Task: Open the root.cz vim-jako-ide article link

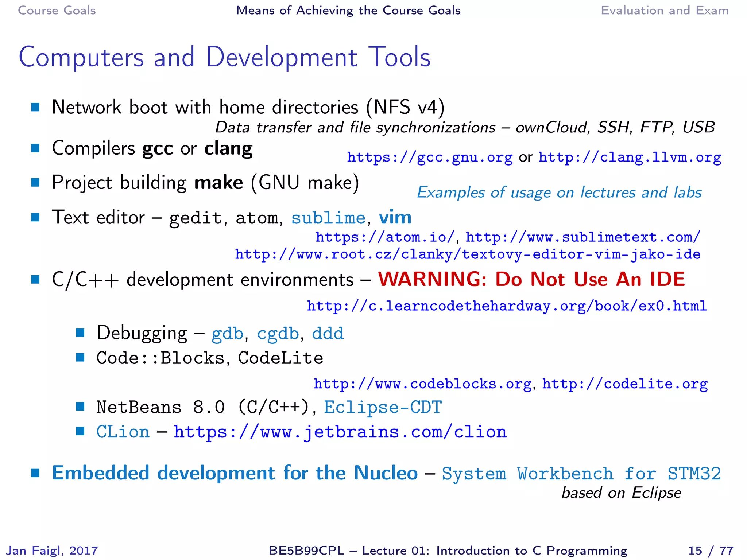Action: (468, 254)
